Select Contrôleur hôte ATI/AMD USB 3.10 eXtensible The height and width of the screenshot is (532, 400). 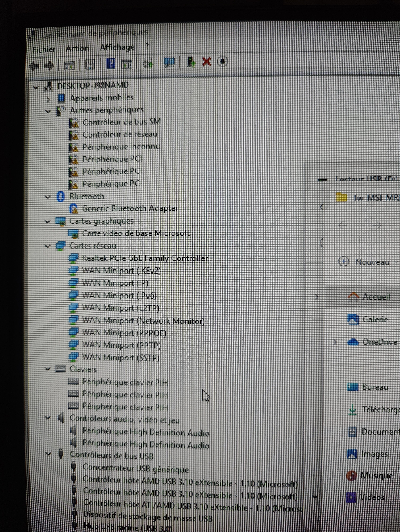[193, 506]
